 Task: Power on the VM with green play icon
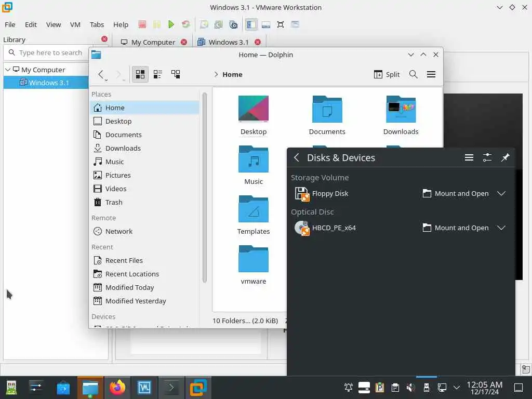(x=171, y=24)
